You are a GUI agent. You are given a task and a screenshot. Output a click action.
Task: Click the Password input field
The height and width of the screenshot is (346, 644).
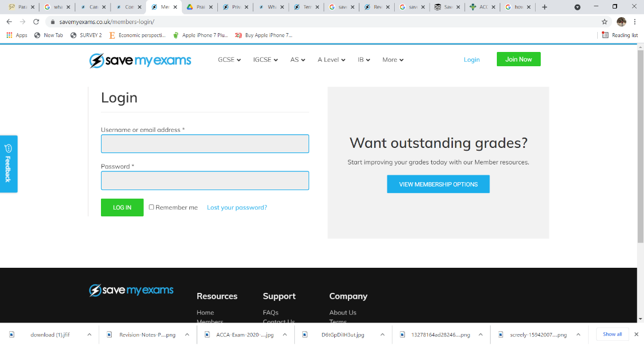pyautogui.click(x=205, y=180)
